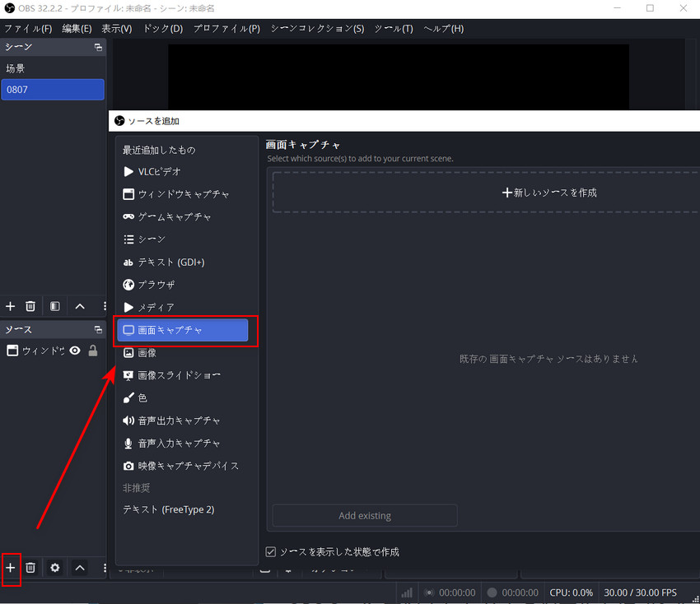
Task: Open scene filters icon in Scenes panel
Action: pos(55,306)
